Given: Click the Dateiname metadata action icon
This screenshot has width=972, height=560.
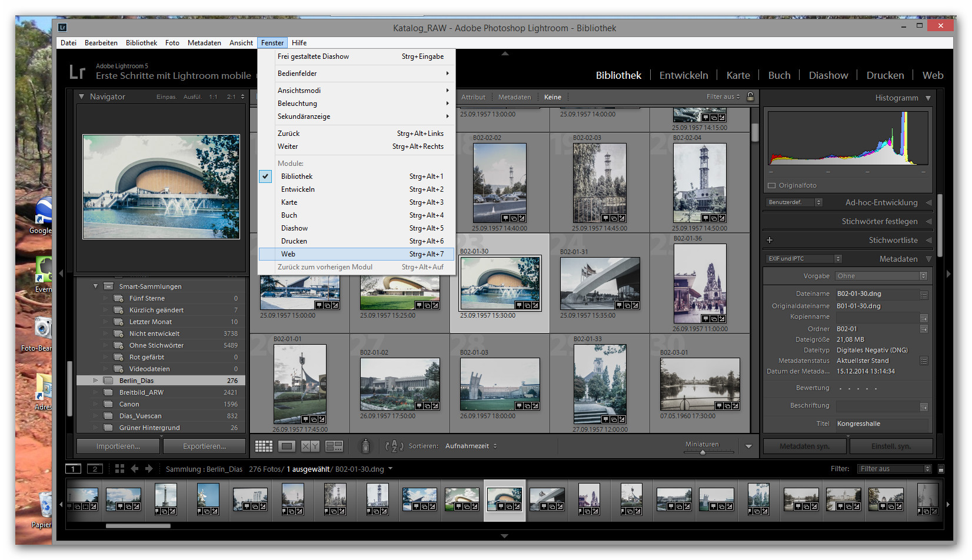Looking at the screenshot, I should pyautogui.click(x=924, y=295).
